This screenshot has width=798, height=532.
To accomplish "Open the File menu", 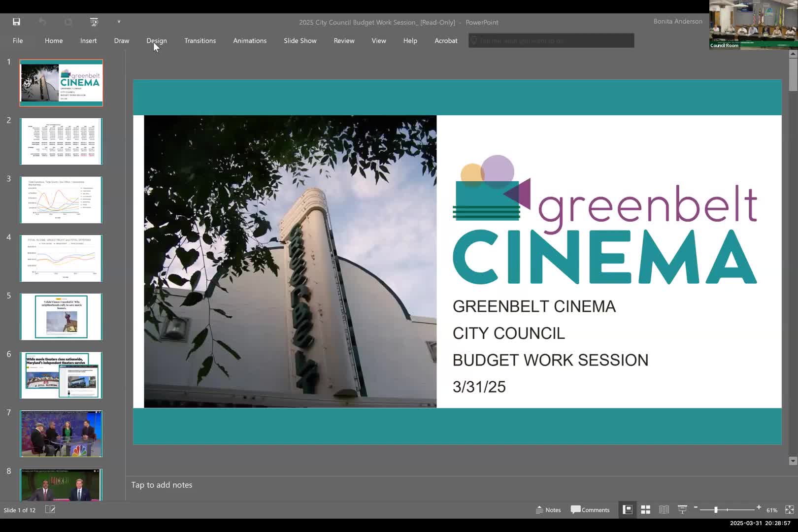I will click(x=18, y=40).
